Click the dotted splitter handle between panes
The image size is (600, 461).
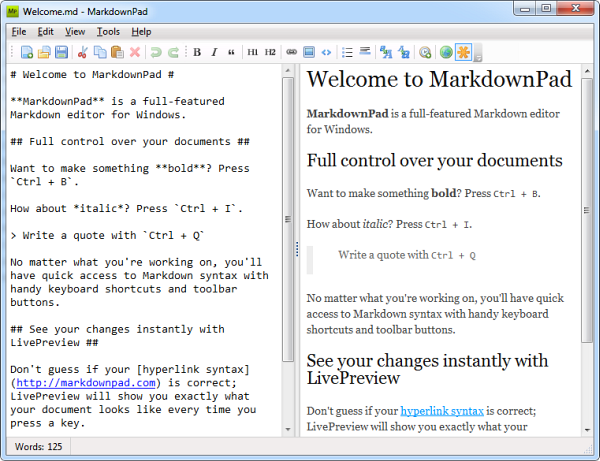coord(297,249)
